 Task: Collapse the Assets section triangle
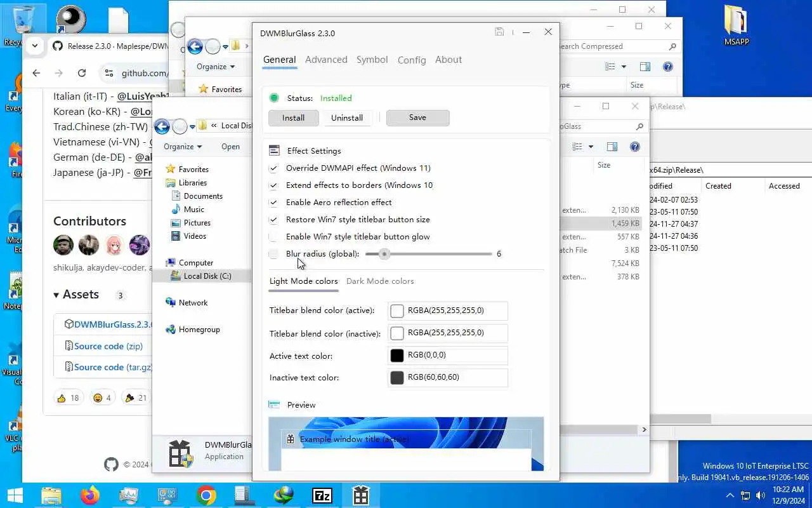(x=56, y=295)
